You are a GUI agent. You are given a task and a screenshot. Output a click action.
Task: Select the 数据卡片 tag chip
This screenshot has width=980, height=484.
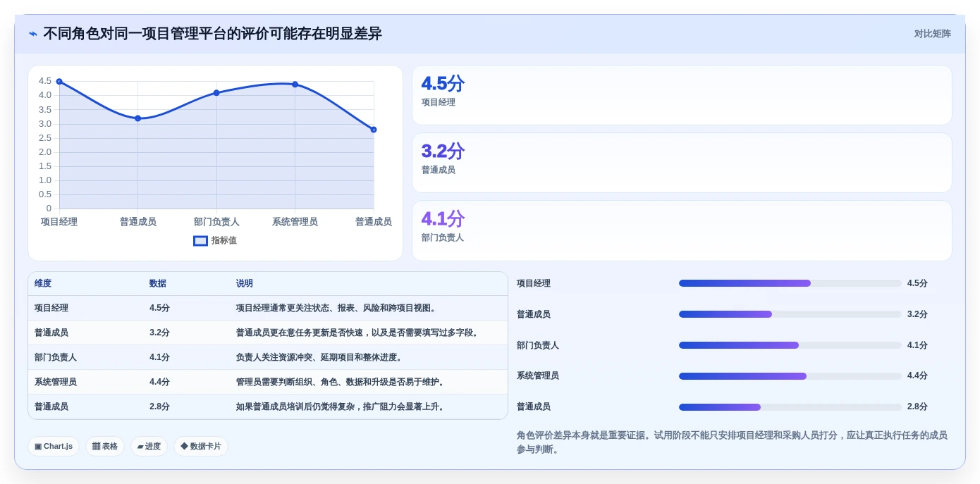click(x=201, y=447)
